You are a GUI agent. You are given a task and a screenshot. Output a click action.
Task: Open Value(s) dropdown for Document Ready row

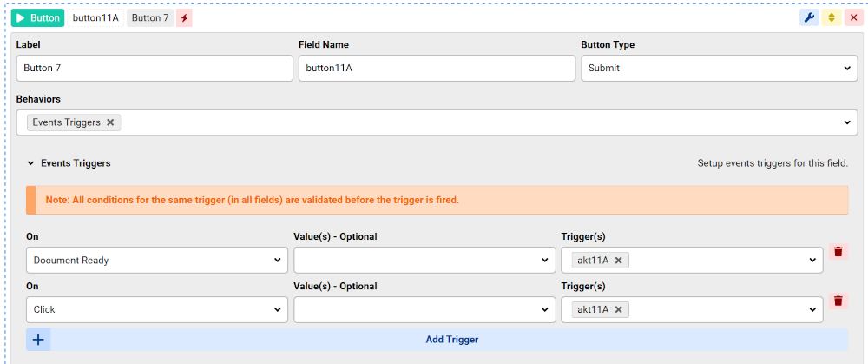click(424, 260)
